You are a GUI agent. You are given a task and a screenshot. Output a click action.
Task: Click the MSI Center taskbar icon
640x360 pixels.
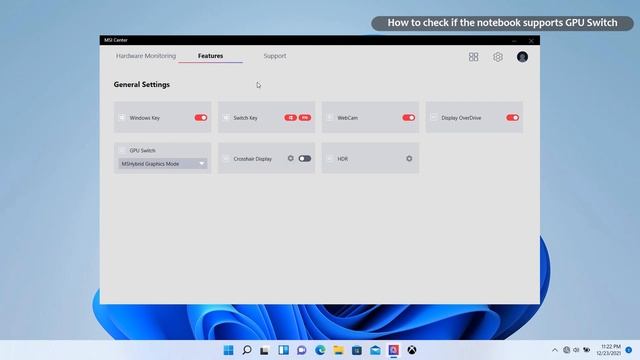pos(393,350)
